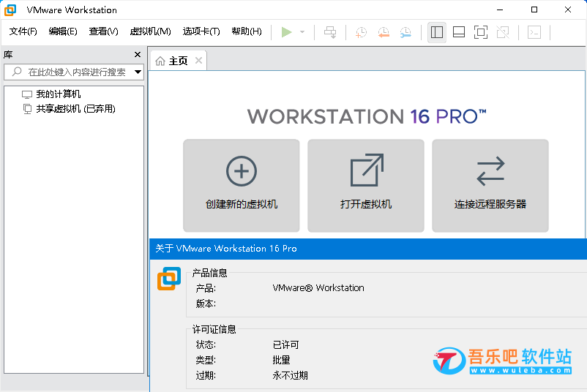This screenshot has width=587, height=392.
Task: Expand the library search filter dropdown
Action: 138,72
